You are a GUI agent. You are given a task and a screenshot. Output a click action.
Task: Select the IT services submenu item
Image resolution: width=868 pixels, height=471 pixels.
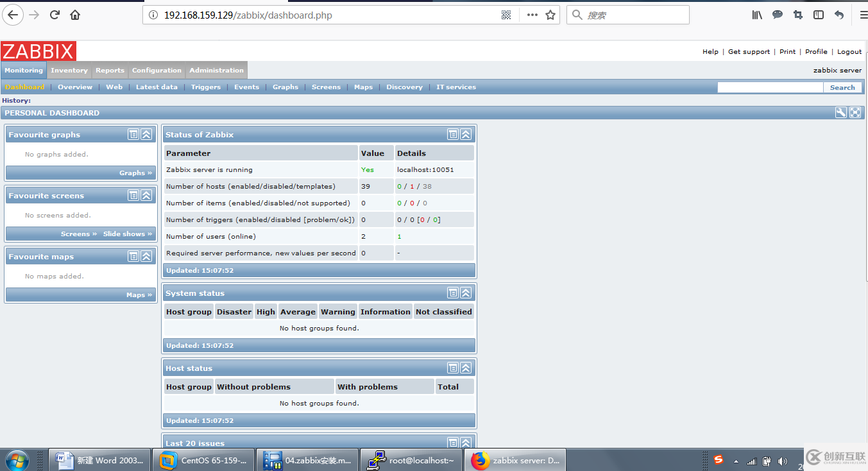456,87
